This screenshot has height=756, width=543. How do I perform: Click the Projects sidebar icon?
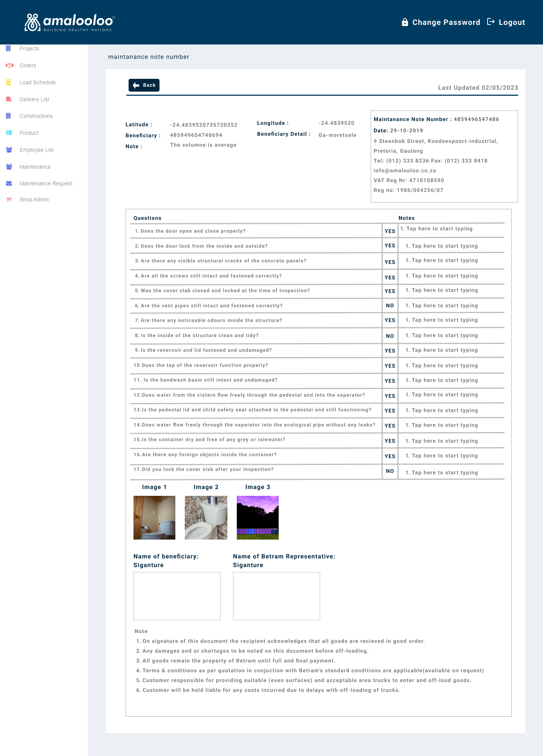8,48
